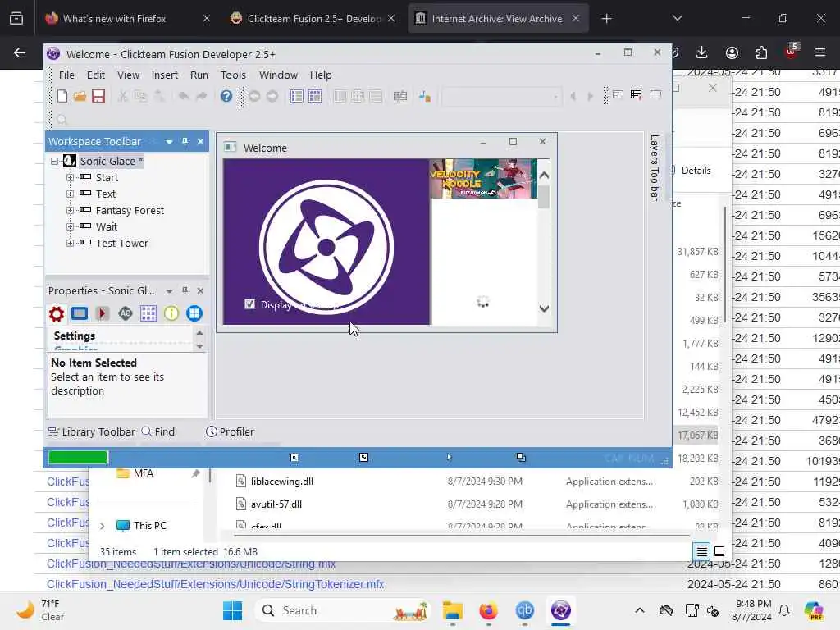
Task: Open File Explorer from the taskbar
Action: 453,610
